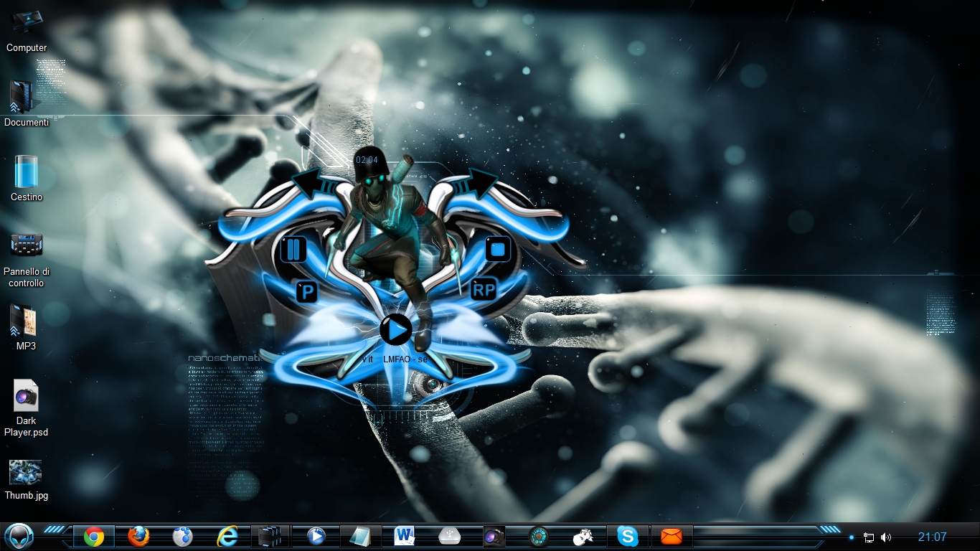The height and width of the screenshot is (551, 980).
Task: Click the white cartoon figure taskbar icon
Action: (583, 537)
